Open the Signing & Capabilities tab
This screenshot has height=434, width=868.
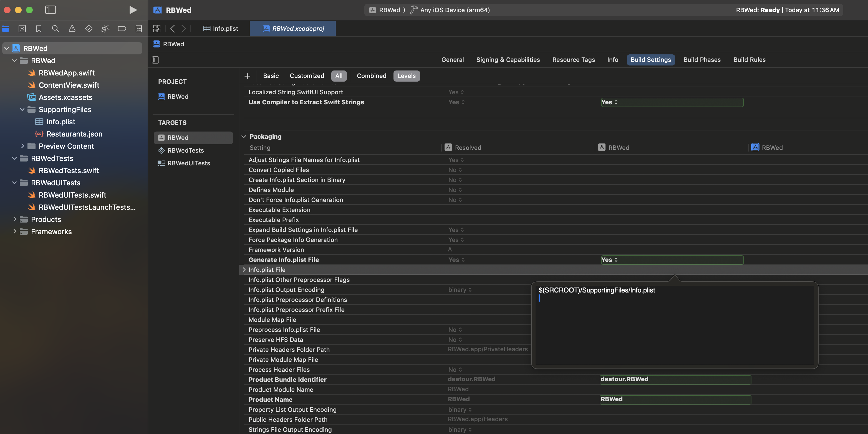(x=508, y=60)
